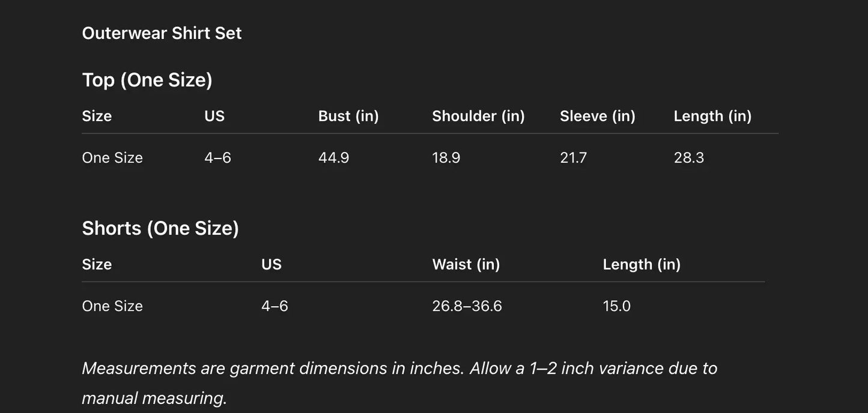
Task: Click the shoulder value 18.9
Action: tap(446, 158)
